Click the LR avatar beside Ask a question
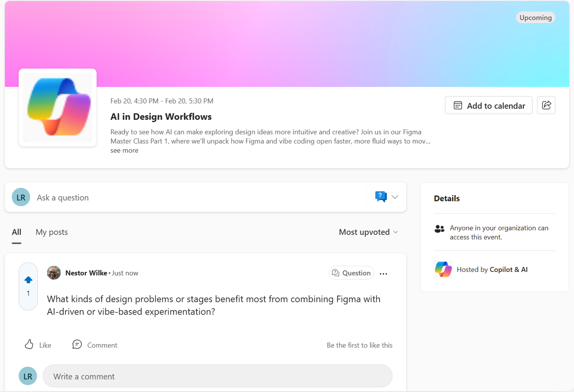 coord(21,197)
